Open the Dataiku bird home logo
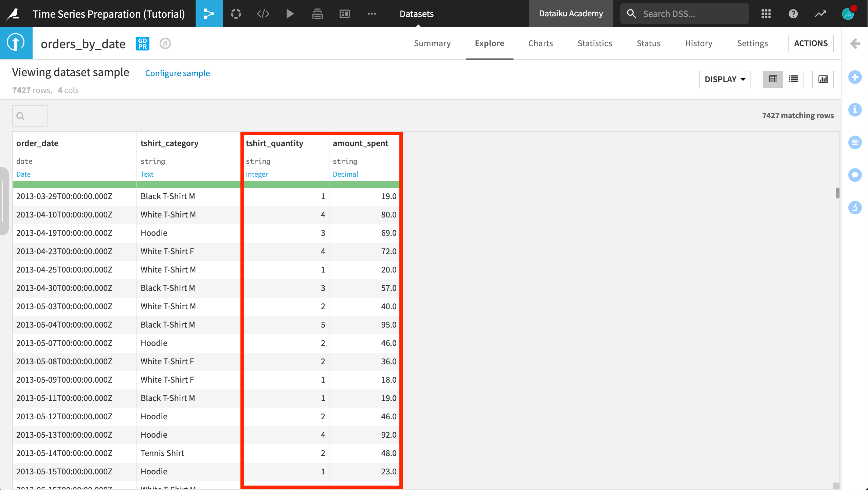Screen dimensions: 868x490 13,14
